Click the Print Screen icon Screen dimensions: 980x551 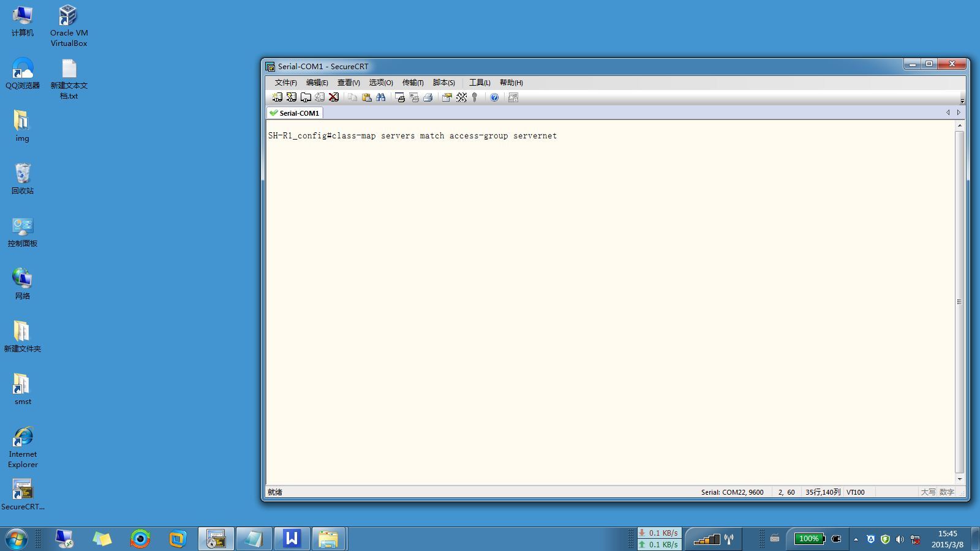point(400,97)
